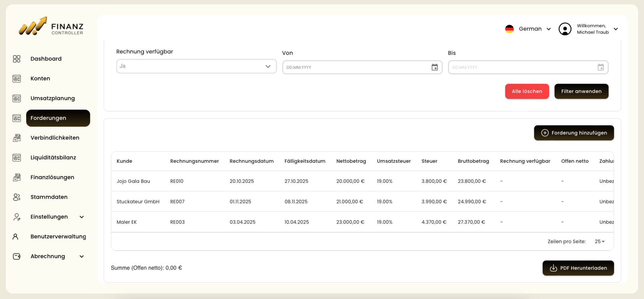
Task: Click the Benutzerverwaltung user icon
Action: pos(15,237)
